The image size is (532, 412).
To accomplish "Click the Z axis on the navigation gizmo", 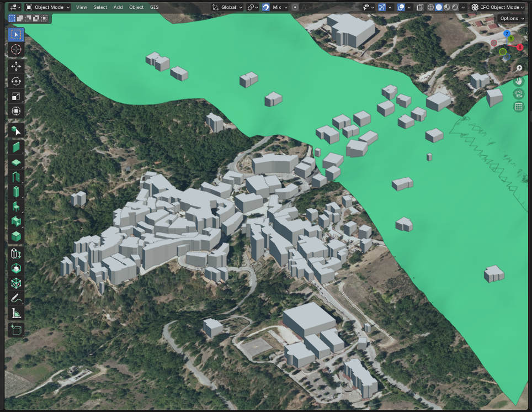I will click(507, 34).
